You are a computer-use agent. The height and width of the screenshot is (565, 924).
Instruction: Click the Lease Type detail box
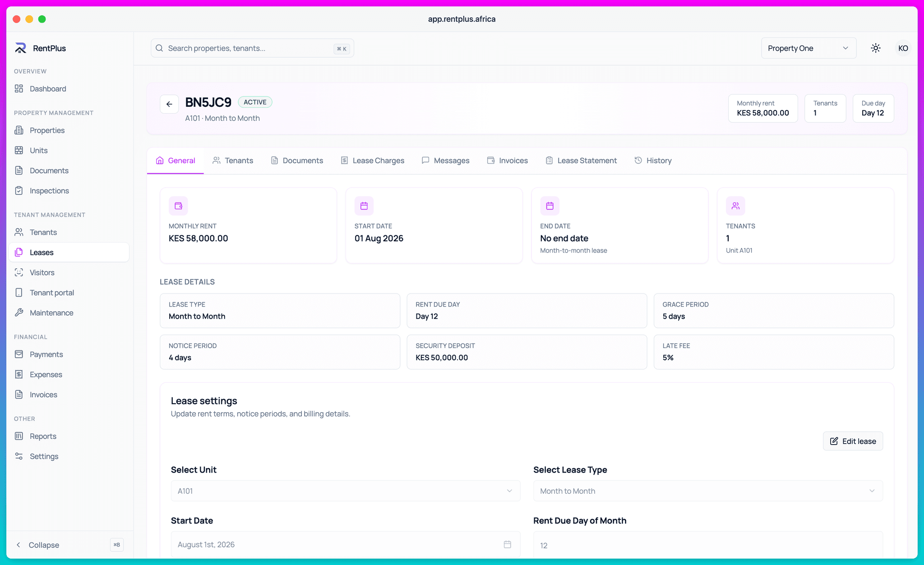tap(280, 311)
